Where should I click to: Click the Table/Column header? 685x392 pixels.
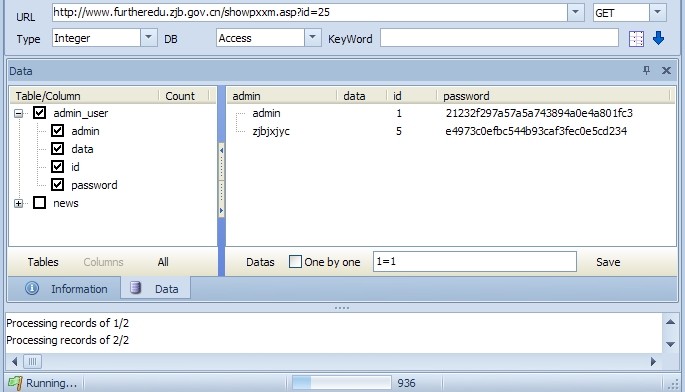(x=48, y=96)
